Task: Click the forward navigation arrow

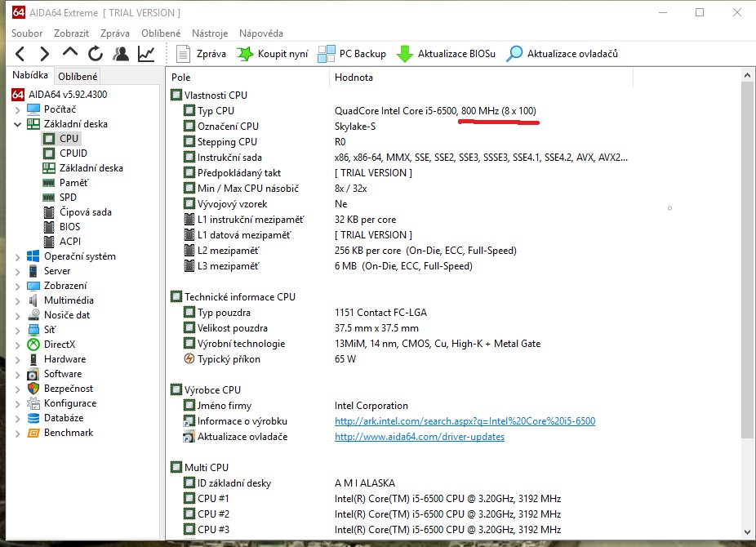Action: coord(45,54)
